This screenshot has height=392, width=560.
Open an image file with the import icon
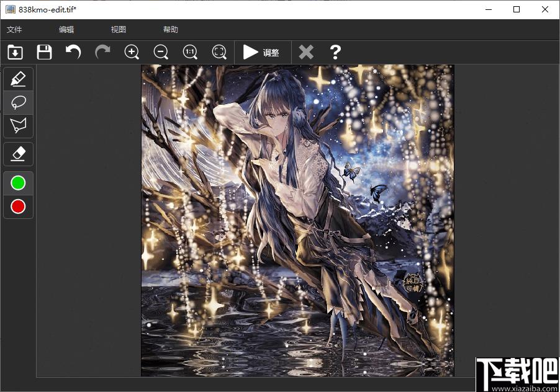[x=15, y=53]
